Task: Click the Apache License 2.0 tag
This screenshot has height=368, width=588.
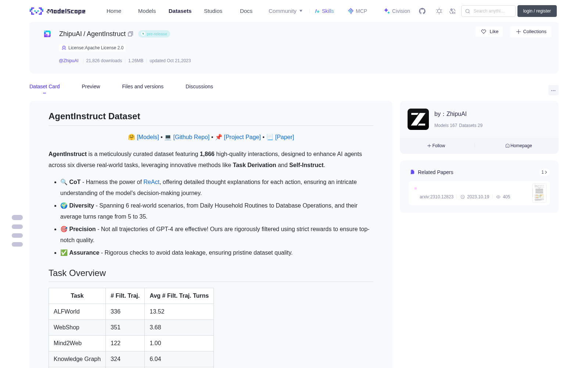Action: (x=92, y=48)
